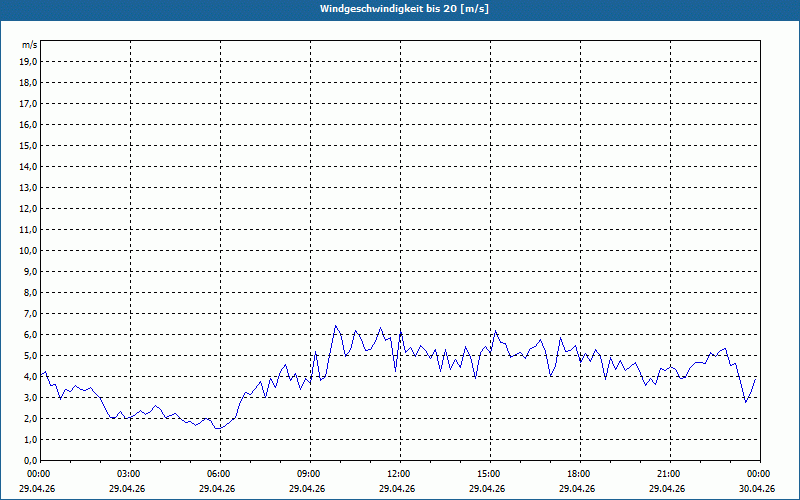
Task: Choose the "8,0" y-axis value
Action: click(x=30, y=292)
